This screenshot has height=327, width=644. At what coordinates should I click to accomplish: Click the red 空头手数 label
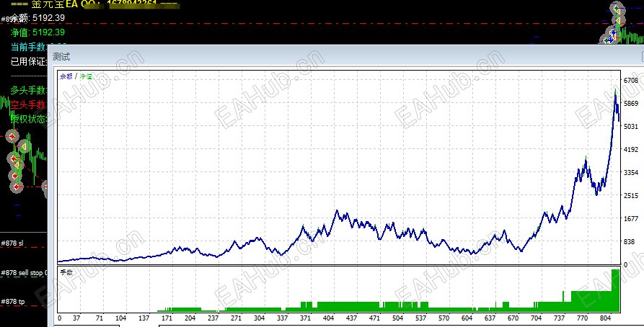point(29,104)
